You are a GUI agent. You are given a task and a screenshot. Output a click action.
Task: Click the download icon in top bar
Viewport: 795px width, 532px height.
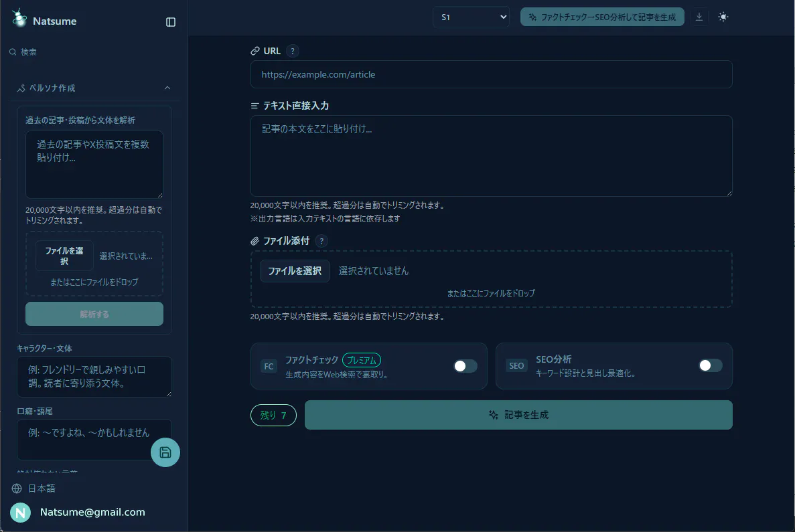[699, 17]
